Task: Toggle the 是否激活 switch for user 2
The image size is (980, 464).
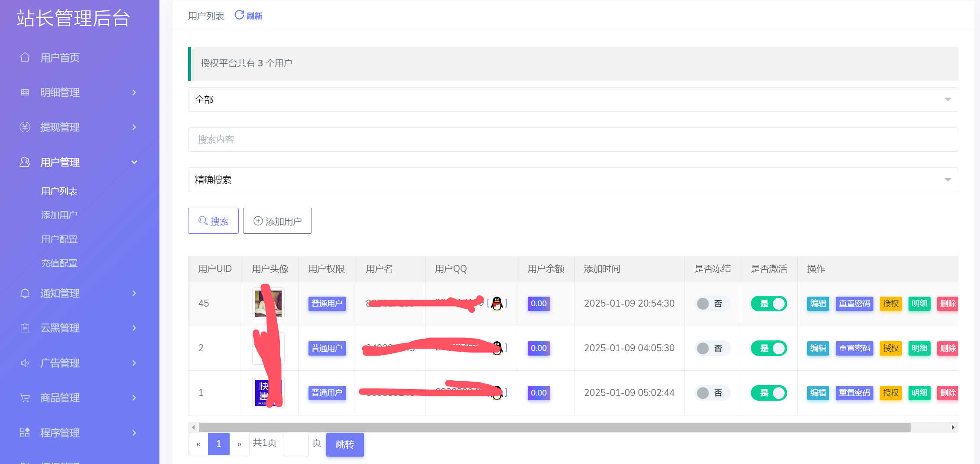Action: pos(769,348)
